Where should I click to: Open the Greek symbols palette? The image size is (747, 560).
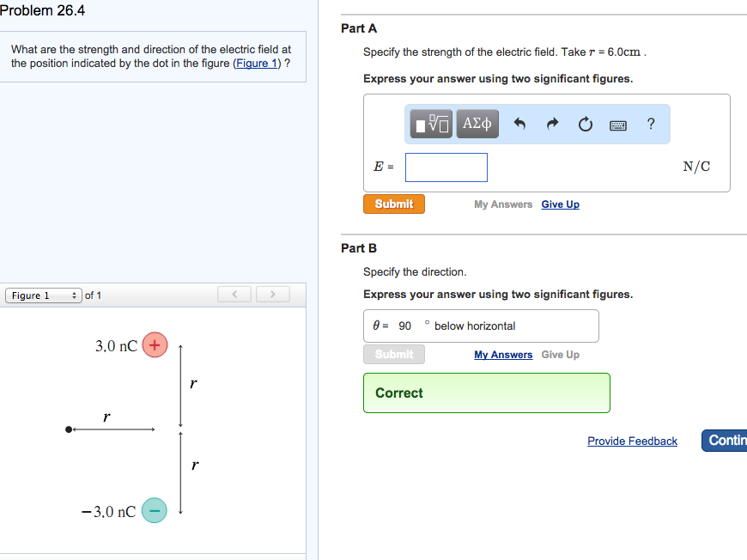(x=477, y=125)
